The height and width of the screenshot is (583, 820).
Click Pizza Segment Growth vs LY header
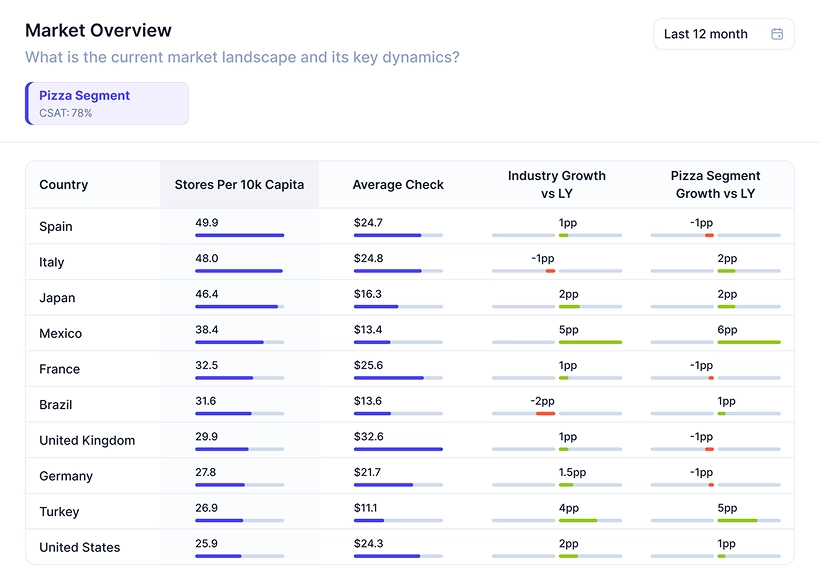point(715,185)
